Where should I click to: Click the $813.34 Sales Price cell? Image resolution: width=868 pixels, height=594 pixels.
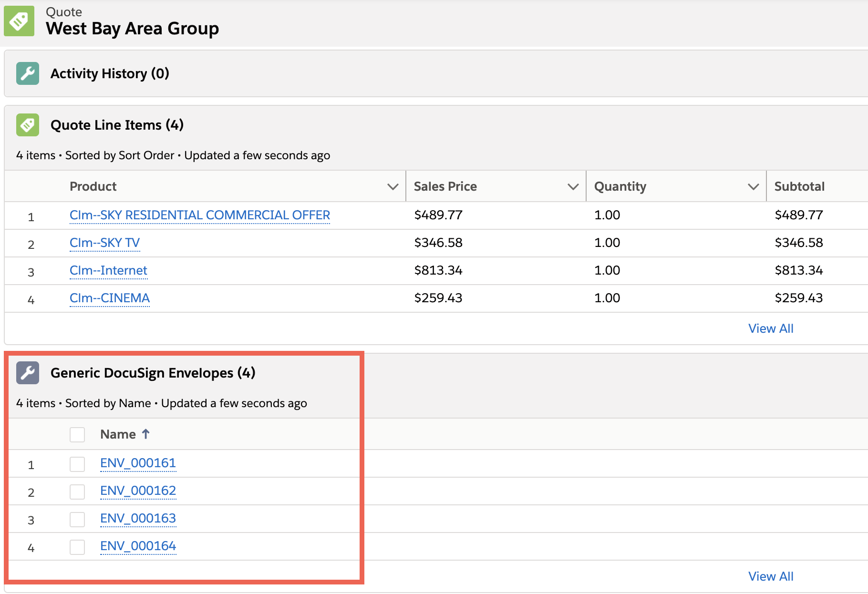point(438,270)
